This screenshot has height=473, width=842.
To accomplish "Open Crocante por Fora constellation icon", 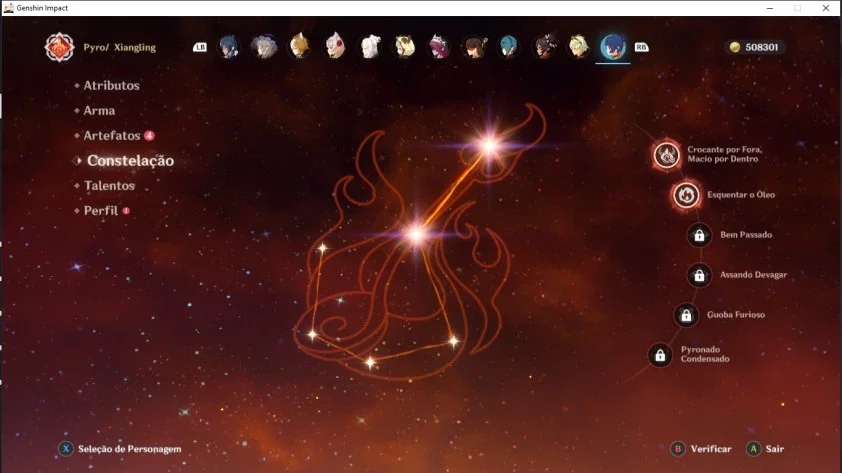I will [666, 155].
